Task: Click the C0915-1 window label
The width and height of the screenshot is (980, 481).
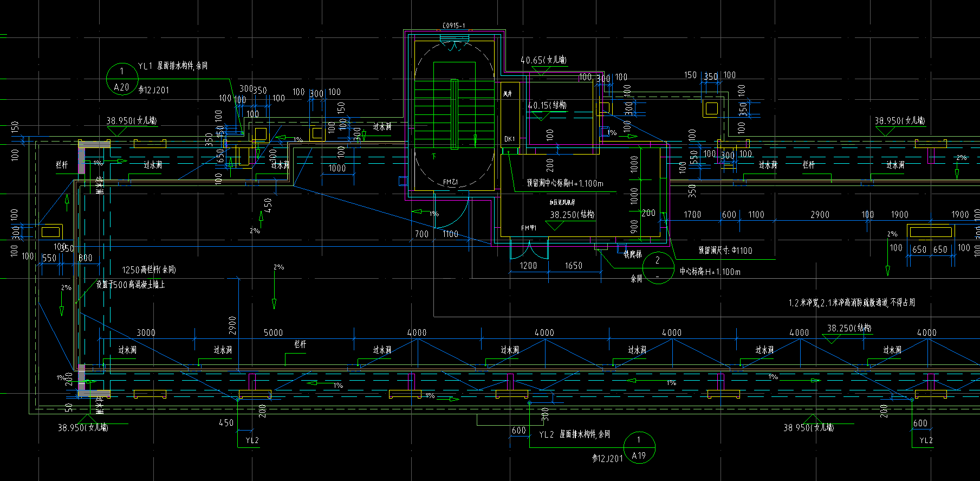Action: pyautogui.click(x=453, y=25)
